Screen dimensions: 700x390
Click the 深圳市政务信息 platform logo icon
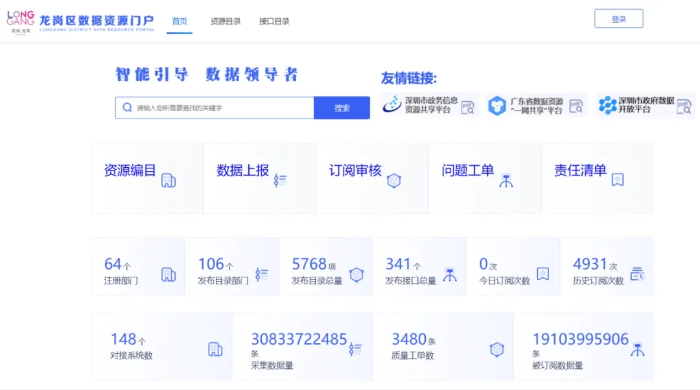point(392,104)
